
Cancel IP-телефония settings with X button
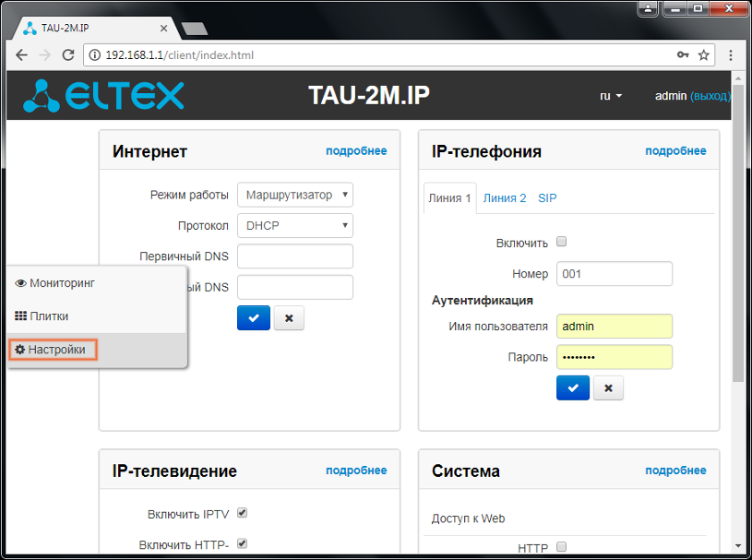[608, 387]
